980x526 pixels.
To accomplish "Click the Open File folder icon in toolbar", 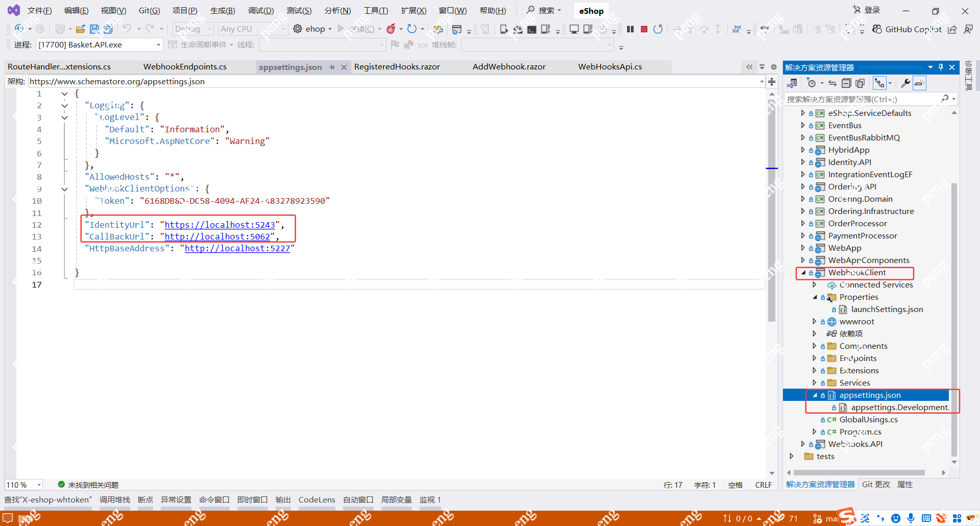I will (x=80, y=29).
